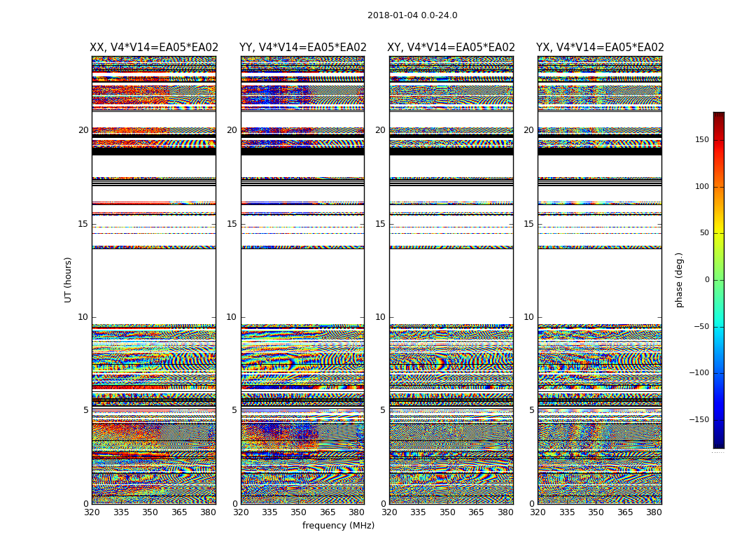Screen dimensions: 735x560
Task: Click the YX, V4*V14=EA05*EA02 subplot title
Action: [600, 48]
